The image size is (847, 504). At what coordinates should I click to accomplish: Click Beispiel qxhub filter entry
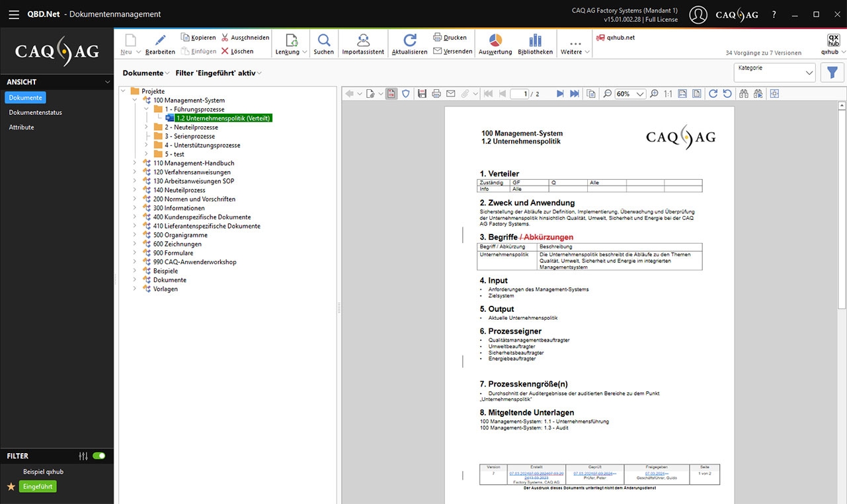[x=43, y=472]
